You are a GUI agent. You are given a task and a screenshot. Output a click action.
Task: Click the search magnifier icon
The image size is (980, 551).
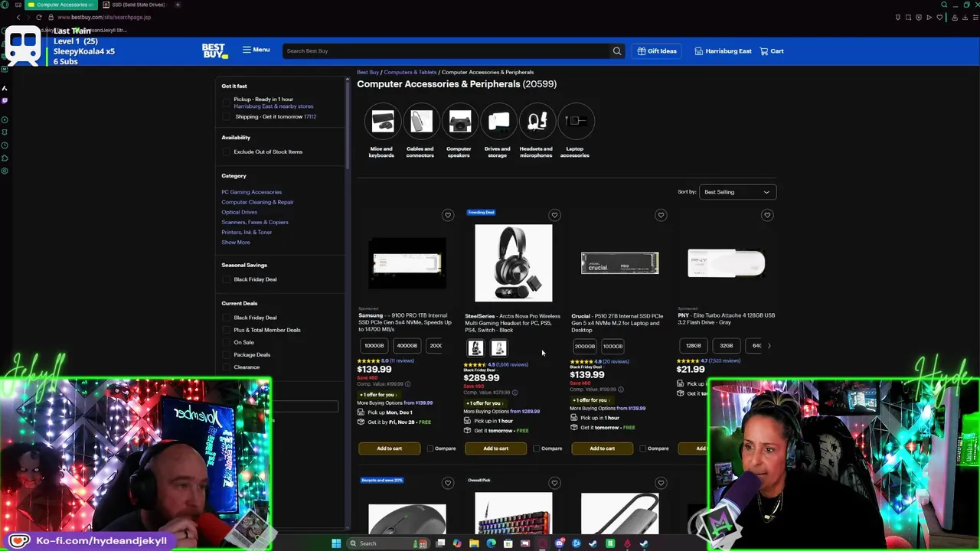coord(616,51)
